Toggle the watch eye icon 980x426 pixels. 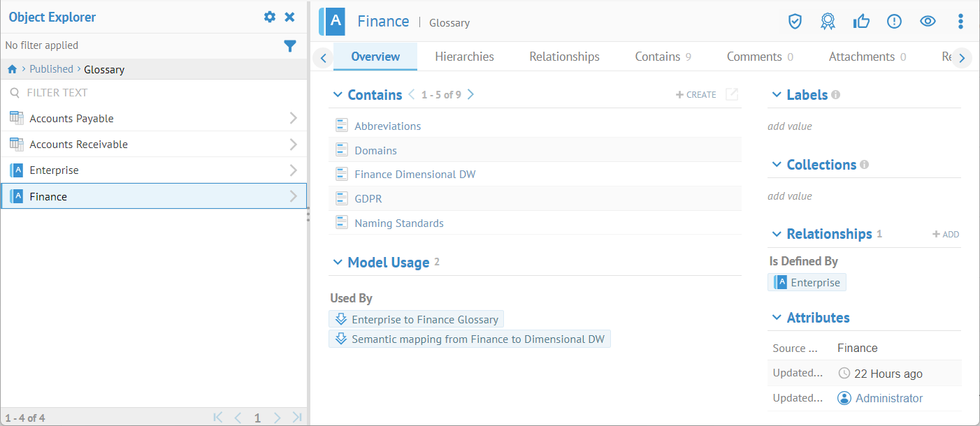click(928, 21)
